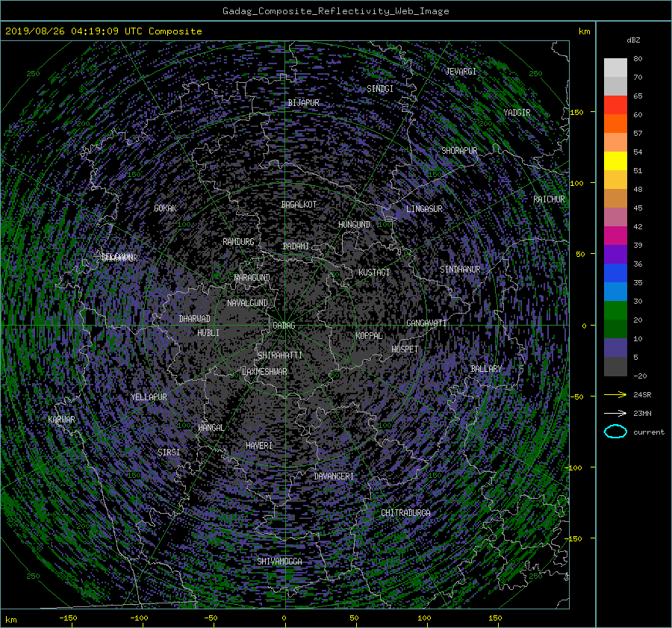Click the BIJAPUR city label
Screen dimensions: 672x628
[x=303, y=103]
